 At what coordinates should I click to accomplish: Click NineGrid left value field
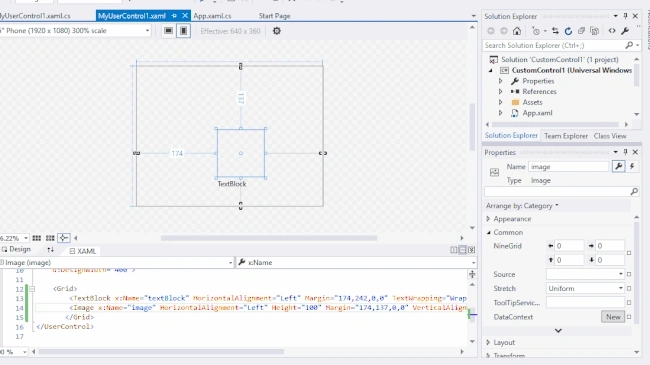569,246
